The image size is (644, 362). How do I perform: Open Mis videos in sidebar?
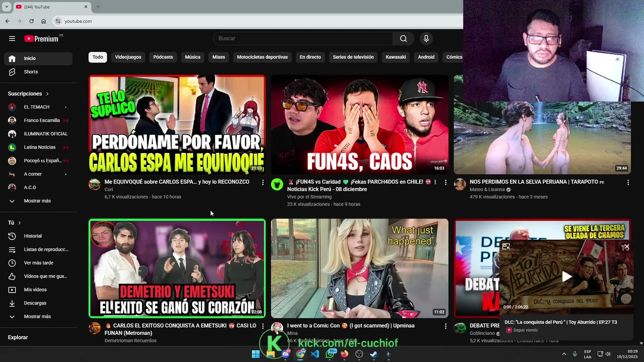click(x=38, y=290)
